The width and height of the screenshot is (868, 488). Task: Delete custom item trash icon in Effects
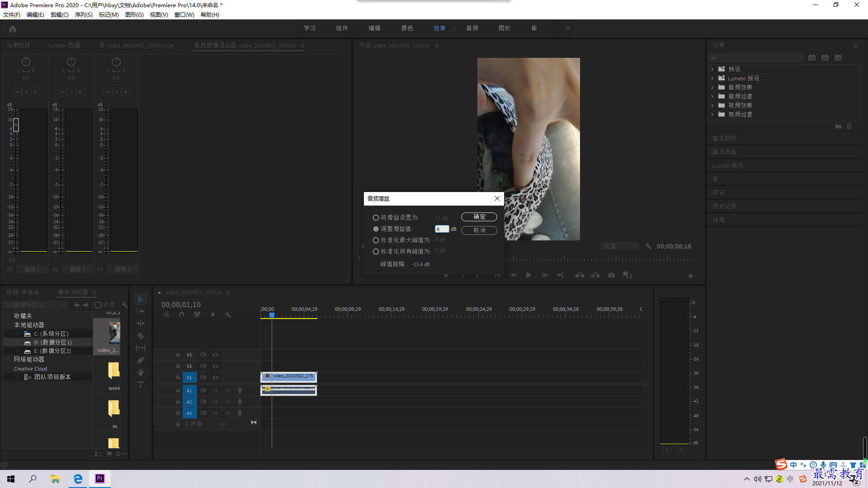[x=849, y=127]
